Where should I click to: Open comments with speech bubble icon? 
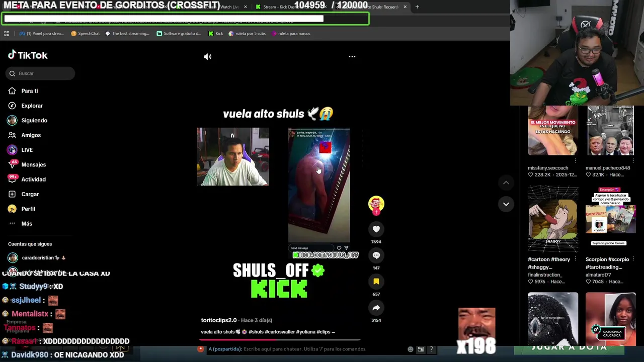[x=376, y=255]
